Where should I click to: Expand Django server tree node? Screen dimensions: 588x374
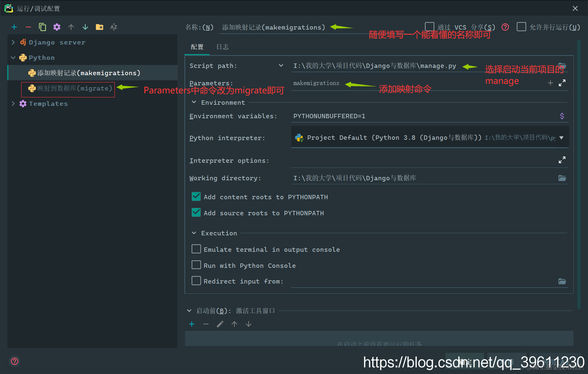click(13, 42)
